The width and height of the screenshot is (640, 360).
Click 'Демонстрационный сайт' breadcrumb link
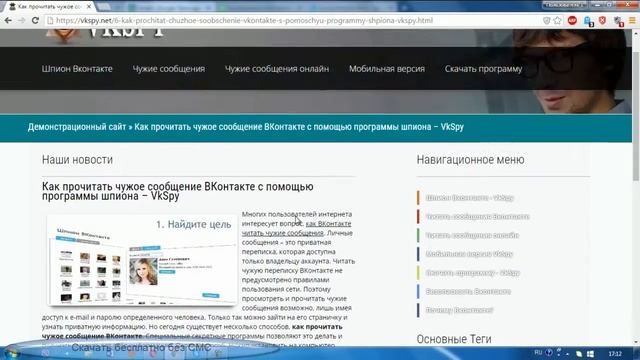[x=77, y=127]
